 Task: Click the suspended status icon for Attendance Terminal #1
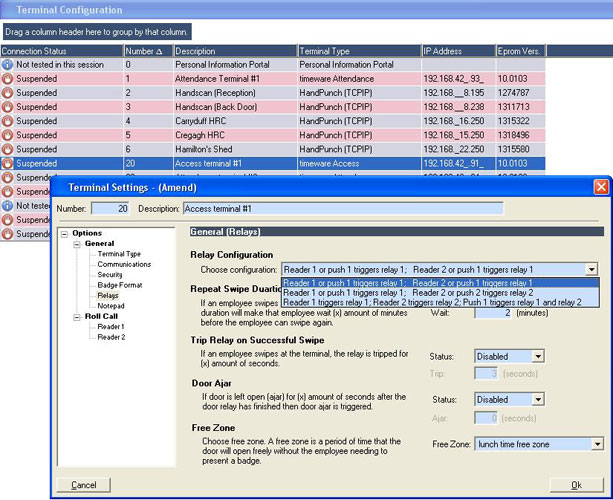point(8,78)
